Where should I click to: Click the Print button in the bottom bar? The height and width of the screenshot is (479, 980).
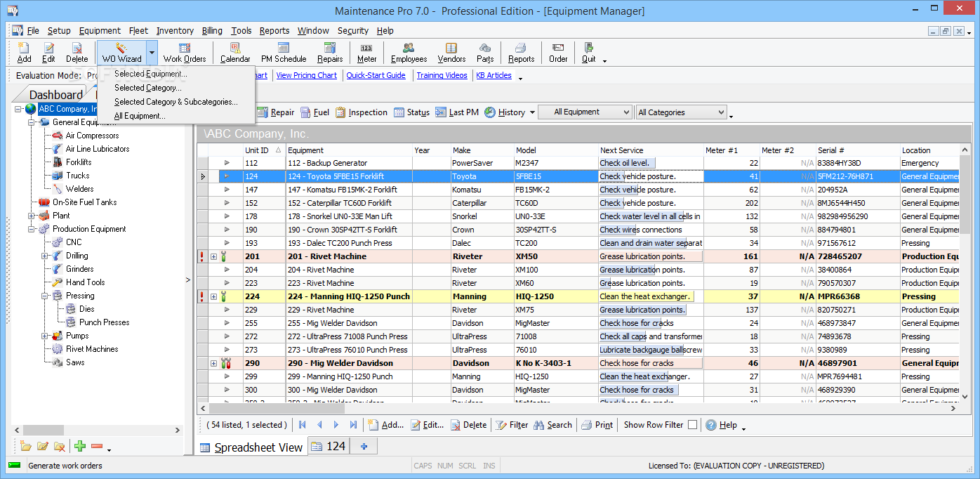click(x=597, y=425)
